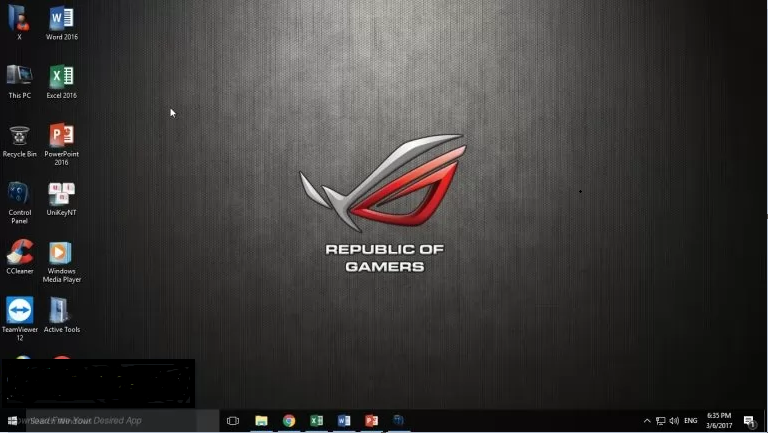Launch Excel 2016 desktop shortcut
The height and width of the screenshot is (433, 768).
61,81
